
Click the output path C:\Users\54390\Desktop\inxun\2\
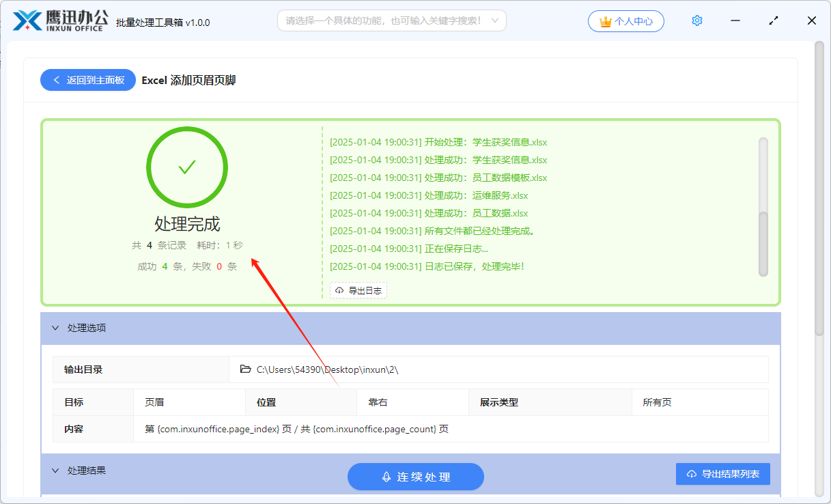pyautogui.click(x=328, y=369)
